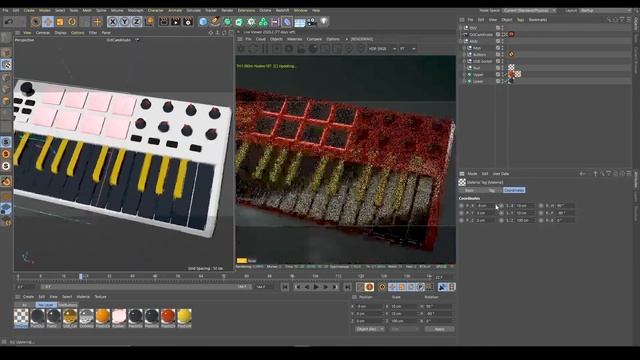Expand the Body object in Object Manager
The width and height of the screenshot is (640, 360).
point(461,41)
